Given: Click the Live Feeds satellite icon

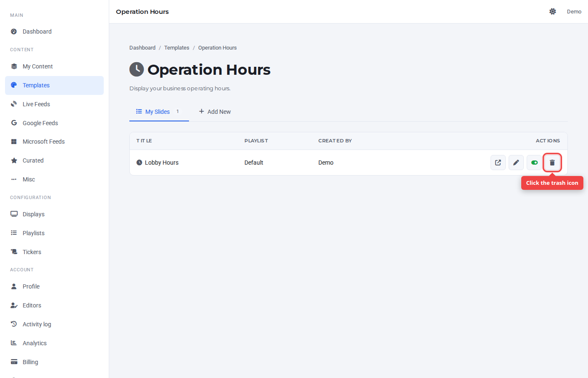Looking at the screenshot, I should tap(14, 104).
